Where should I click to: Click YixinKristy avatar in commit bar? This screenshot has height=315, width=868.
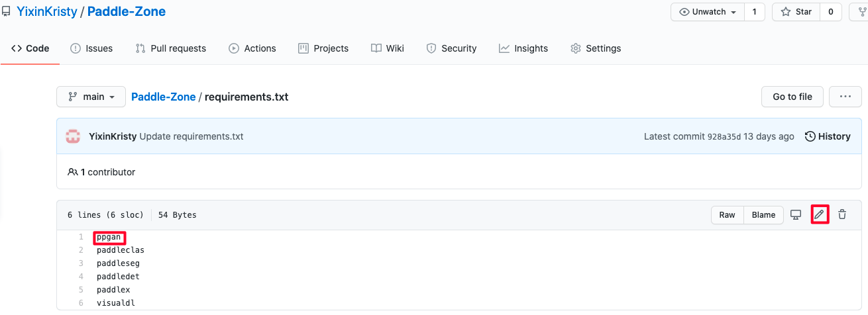click(x=73, y=136)
